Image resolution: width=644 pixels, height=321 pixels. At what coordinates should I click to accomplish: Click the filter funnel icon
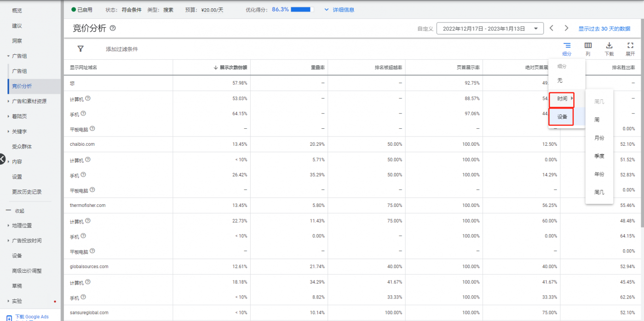(x=80, y=49)
